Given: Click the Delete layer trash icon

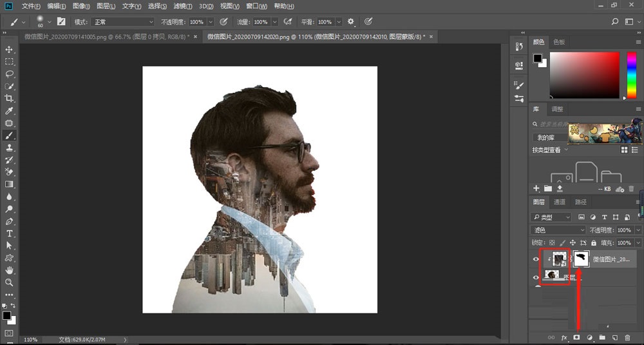Looking at the screenshot, I should click(x=627, y=337).
